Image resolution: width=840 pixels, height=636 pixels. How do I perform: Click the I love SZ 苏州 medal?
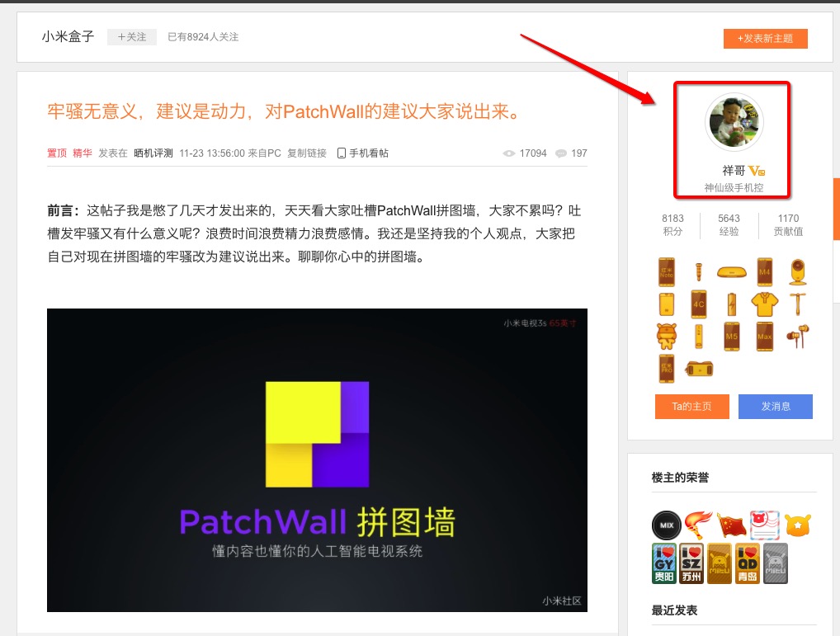pyautogui.click(x=691, y=563)
